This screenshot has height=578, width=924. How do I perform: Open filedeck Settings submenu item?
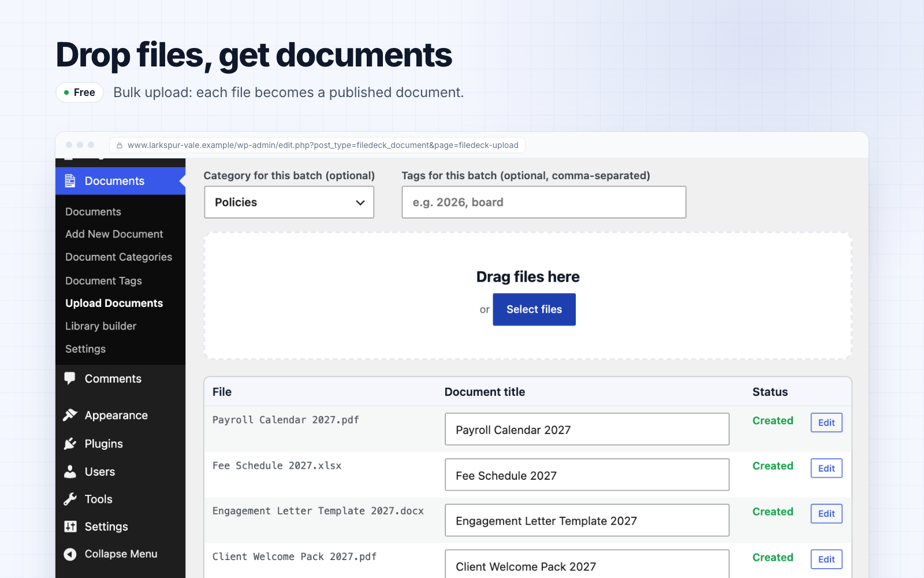[85, 349]
